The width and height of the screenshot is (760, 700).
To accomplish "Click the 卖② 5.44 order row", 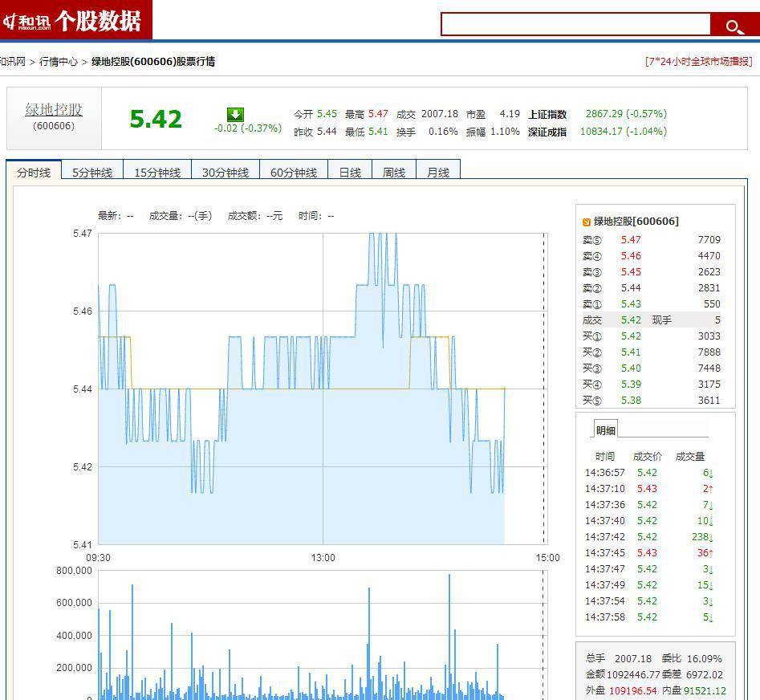I will point(652,288).
